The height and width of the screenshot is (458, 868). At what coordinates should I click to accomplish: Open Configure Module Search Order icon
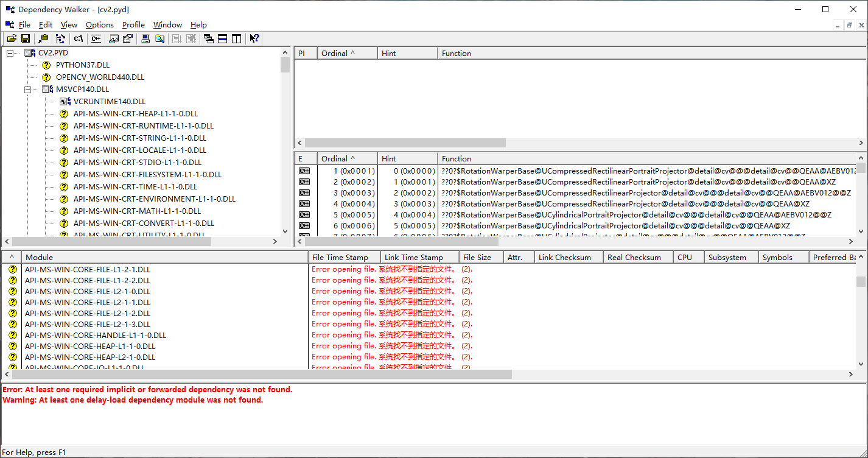click(159, 38)
